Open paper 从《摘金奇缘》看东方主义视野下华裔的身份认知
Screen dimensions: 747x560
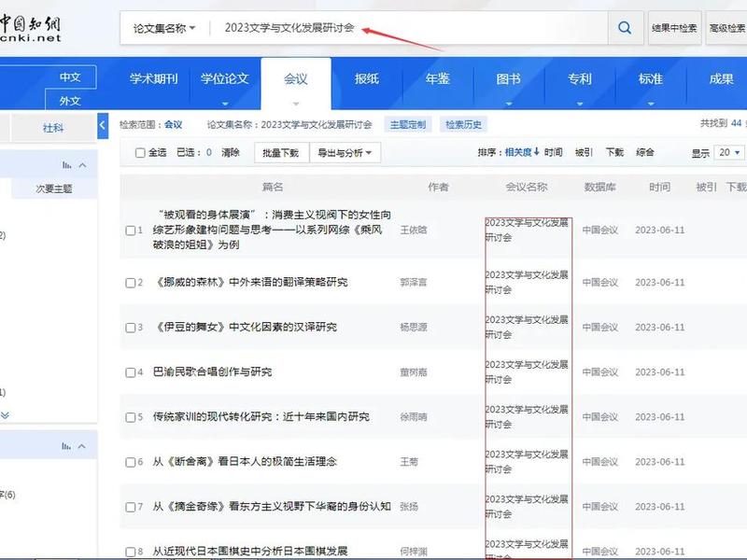click(272, 506)
